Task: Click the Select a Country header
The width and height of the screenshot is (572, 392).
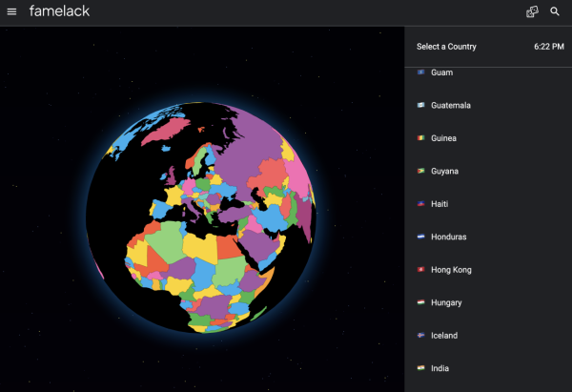Action: [x=446, y=47]
